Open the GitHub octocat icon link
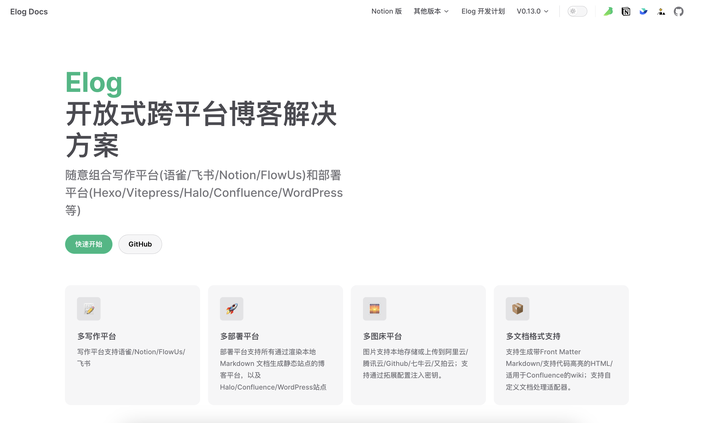The height and width of the screenshot is (423, 720). [x=679, y=11]
